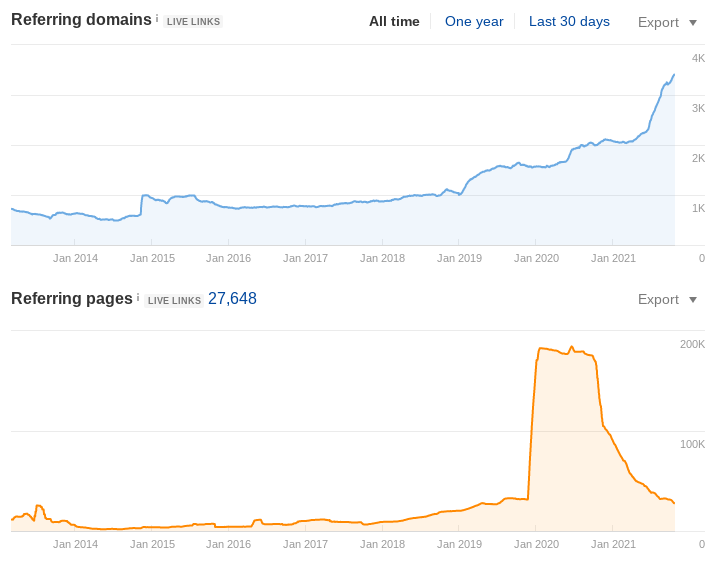Switch to Last 30 days range
Screen dimensions: 714x561
(569, 21)
